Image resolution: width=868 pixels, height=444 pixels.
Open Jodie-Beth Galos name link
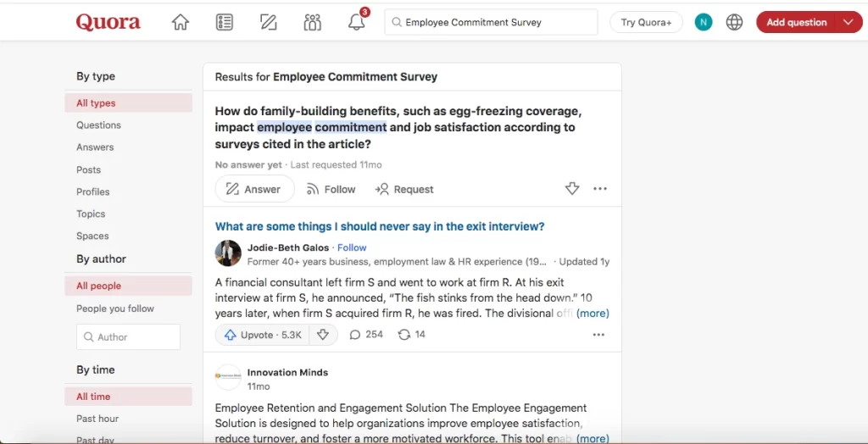pos(288,247)
